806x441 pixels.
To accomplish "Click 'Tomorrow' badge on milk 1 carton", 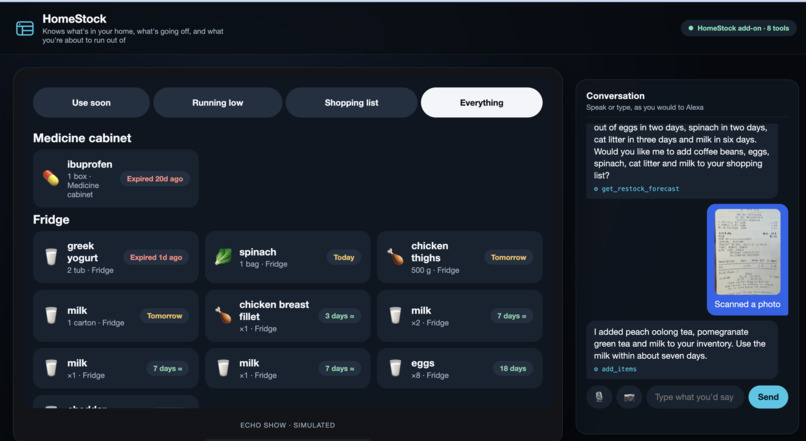I will pyautogui.click(x=164, y=316).
